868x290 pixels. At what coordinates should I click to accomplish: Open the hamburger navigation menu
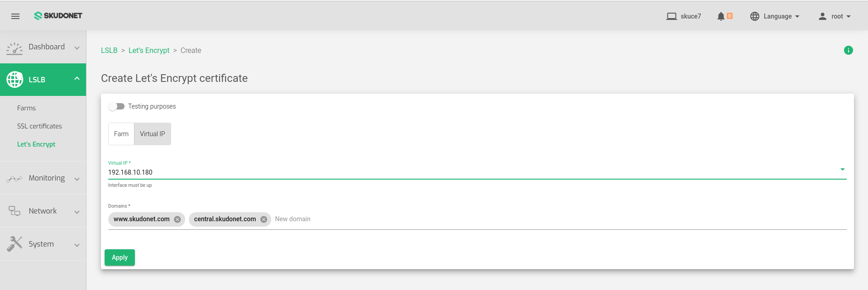15,16
